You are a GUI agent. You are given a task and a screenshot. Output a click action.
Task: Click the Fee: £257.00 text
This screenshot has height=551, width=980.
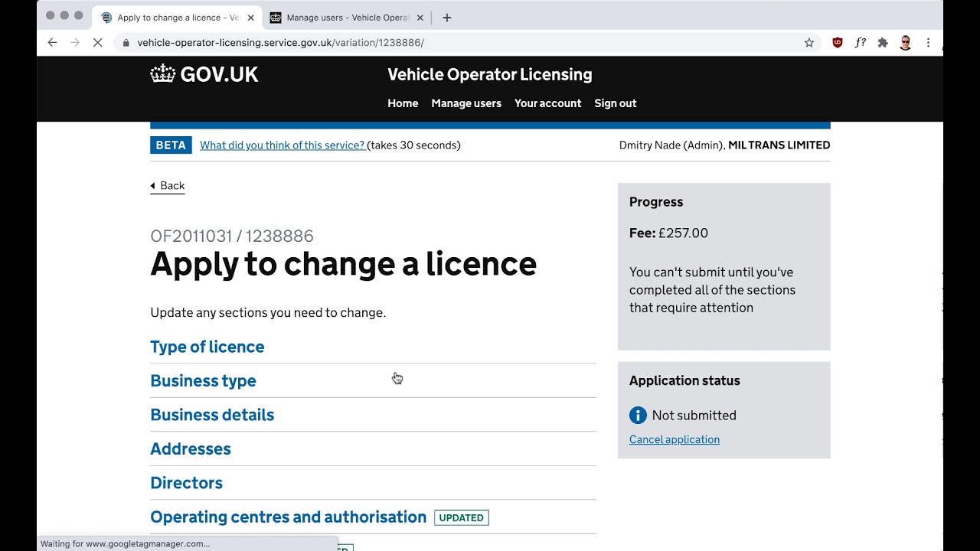668,233
